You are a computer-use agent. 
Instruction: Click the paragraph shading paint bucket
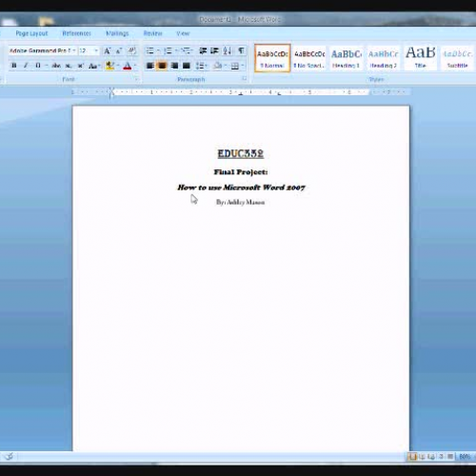click(x=218, y=66)
